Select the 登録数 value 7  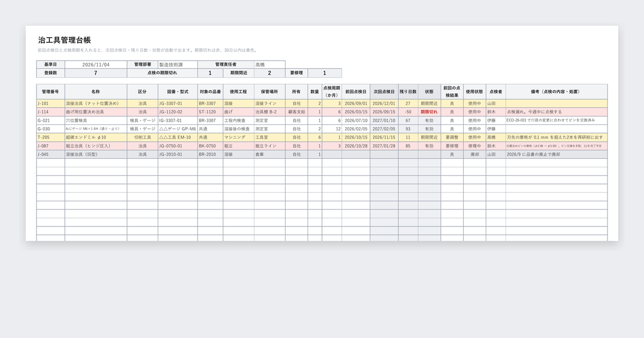pyautogui.click(x=96, y=73)
